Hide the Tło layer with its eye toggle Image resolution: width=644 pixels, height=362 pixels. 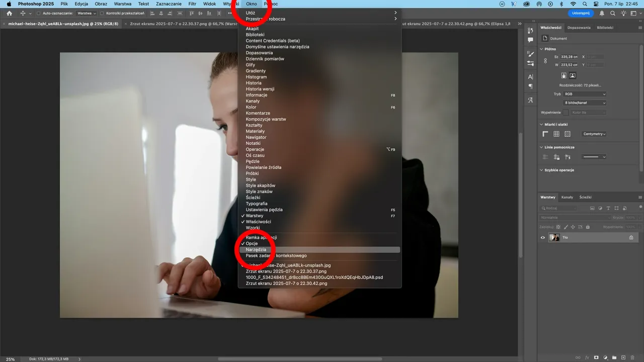[x=542, y=237]
